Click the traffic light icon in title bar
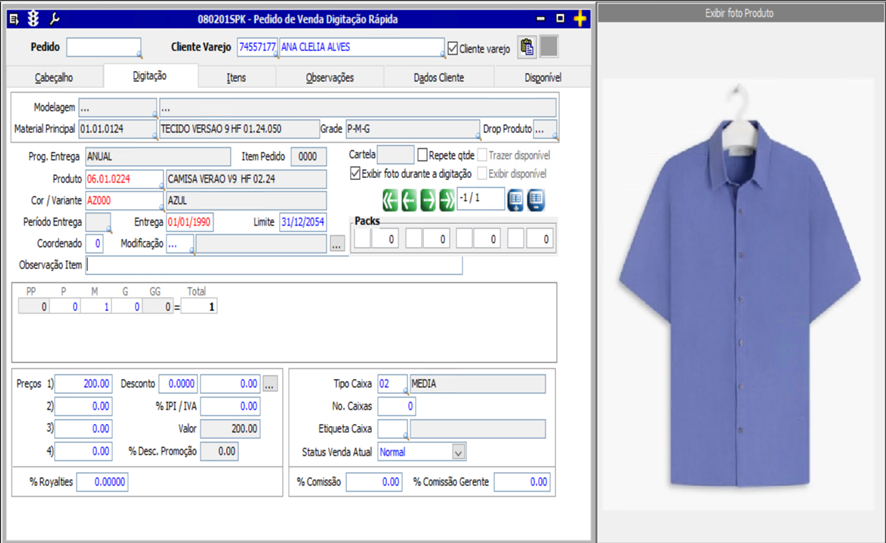Image resolution: width=886 pixels, height=543 pixels. [x=34, y=18]
